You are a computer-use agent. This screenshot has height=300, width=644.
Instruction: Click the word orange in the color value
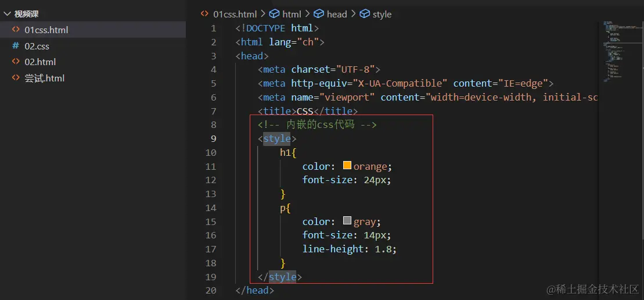[x=370, y=166]
